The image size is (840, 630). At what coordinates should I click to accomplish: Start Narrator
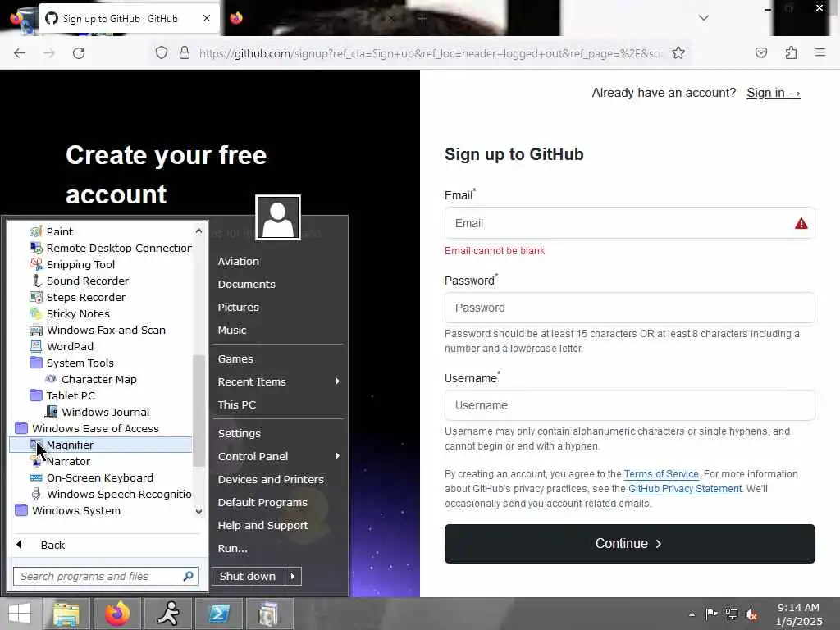(x=59, y=461)
